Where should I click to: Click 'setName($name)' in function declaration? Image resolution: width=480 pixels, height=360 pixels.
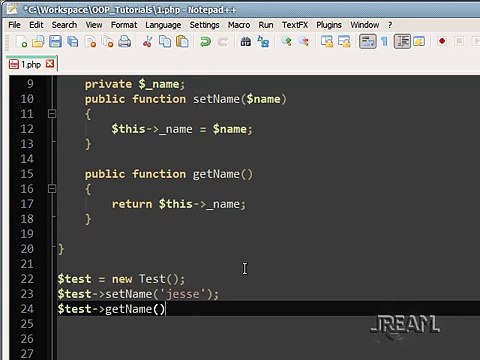click(x=240, y=99)
